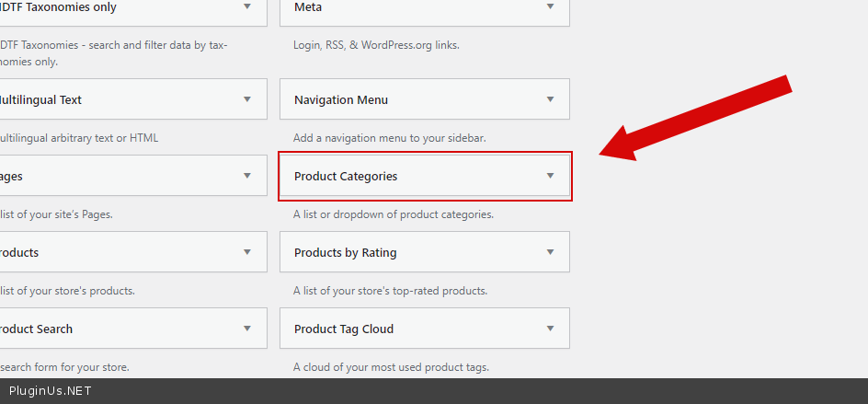
Task: Click the PluginUs.NET footer text
Action: pos(50,391)
